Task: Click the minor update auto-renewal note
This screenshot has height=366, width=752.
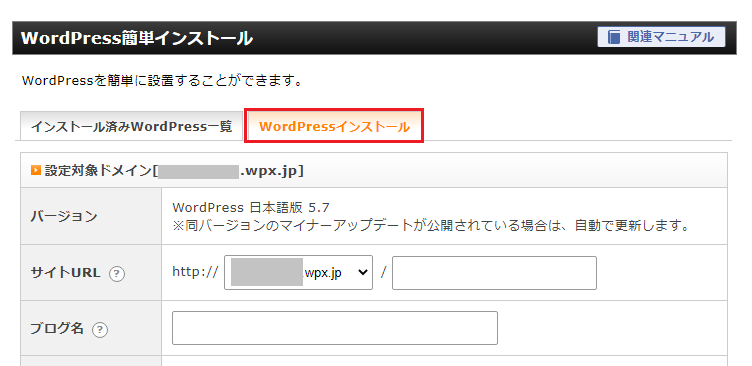Action: tap(431, 225)
